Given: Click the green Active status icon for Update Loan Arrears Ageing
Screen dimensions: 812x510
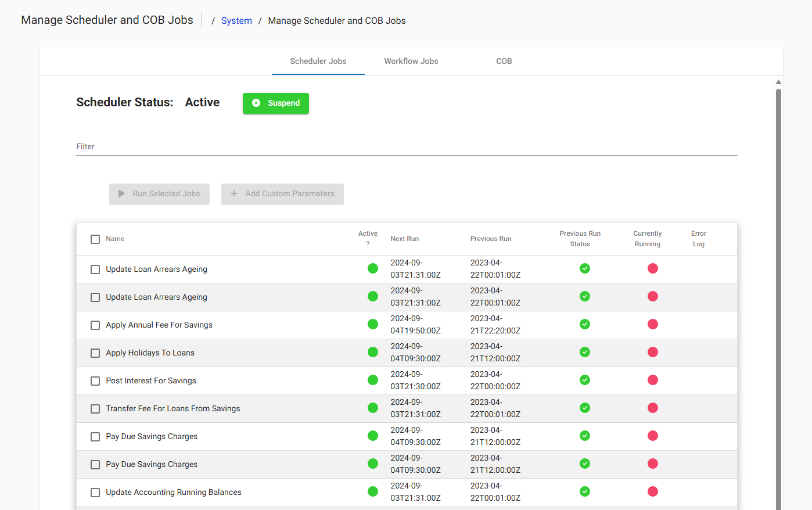Looking at the screenshot, I should click(373, 268).
